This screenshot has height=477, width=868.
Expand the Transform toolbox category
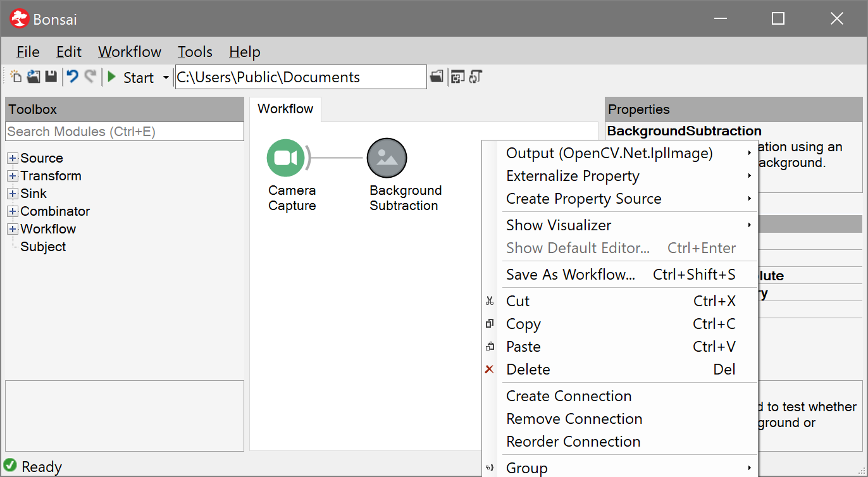point(13,176)
